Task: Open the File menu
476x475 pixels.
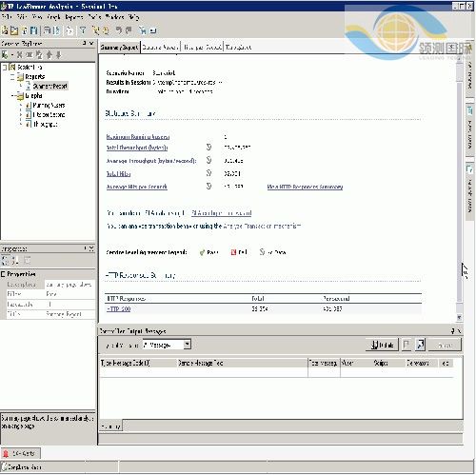Action: [x=7, y=16]
